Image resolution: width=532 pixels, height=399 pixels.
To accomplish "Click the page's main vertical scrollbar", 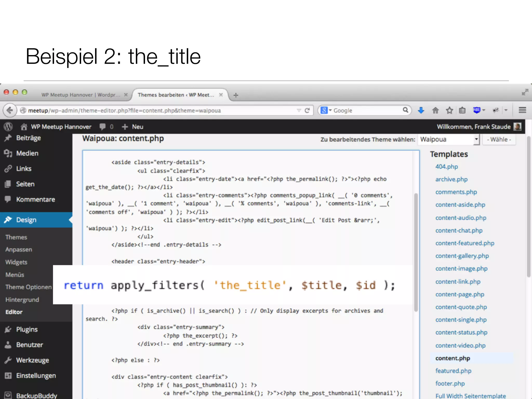I will pos(529,207).
